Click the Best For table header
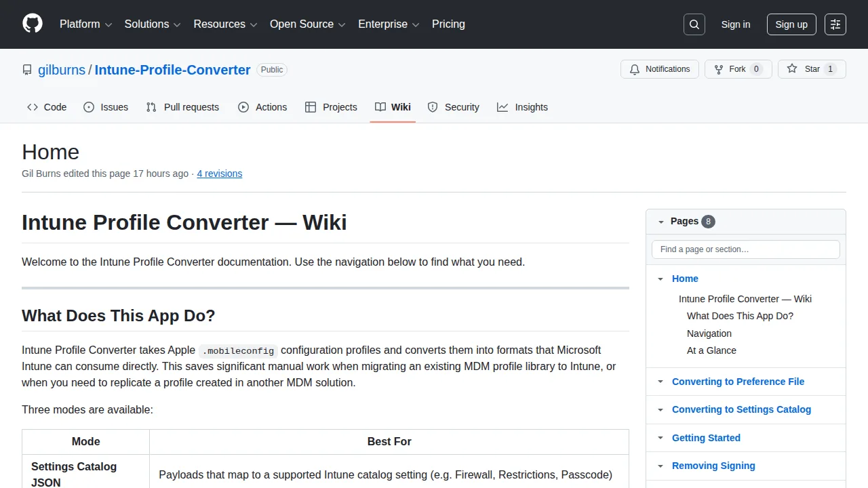The image size is (868, 488). coord(389,442)
